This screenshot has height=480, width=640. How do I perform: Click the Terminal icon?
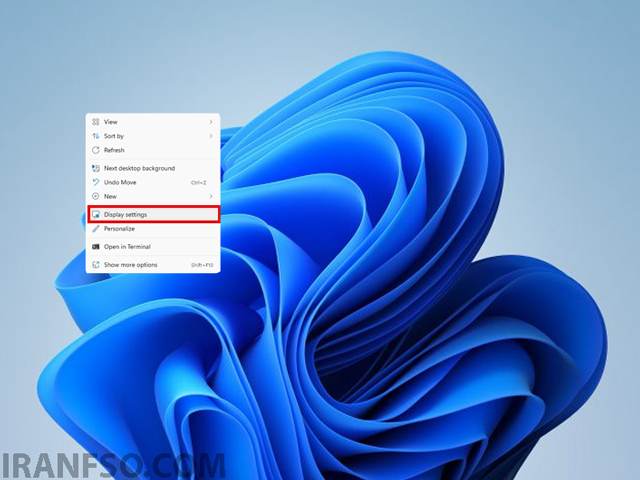(x=96, y=247)
